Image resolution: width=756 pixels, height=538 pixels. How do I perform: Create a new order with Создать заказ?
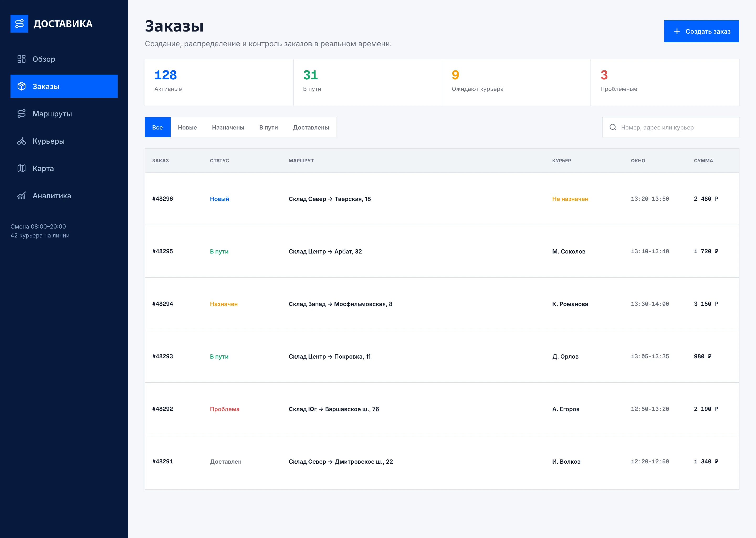pyautogui.click(x=701, y=31)
